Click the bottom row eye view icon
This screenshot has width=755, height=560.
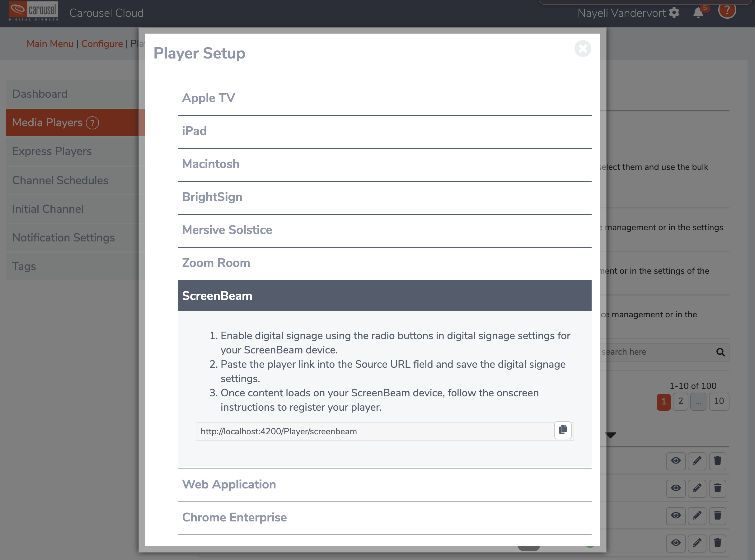point(676,544)
